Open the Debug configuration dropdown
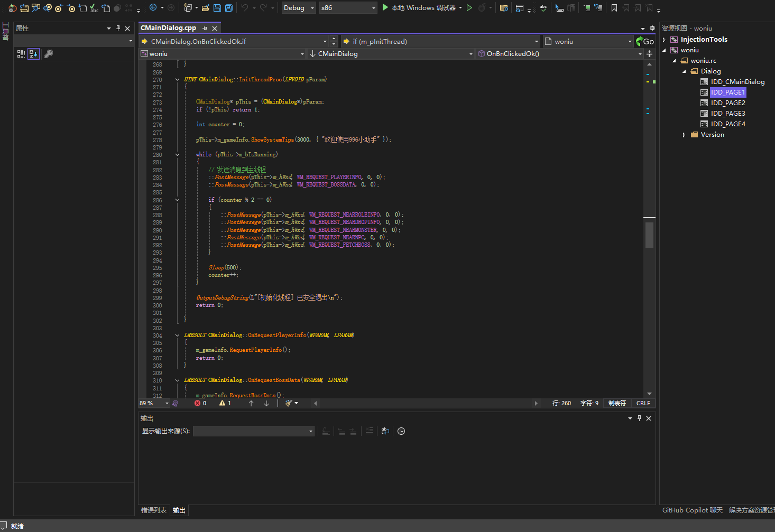 (x=298, y=8)
